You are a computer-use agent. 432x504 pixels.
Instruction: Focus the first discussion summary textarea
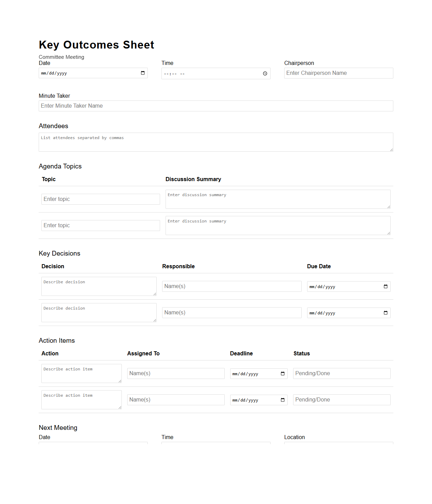coord(278,199)
